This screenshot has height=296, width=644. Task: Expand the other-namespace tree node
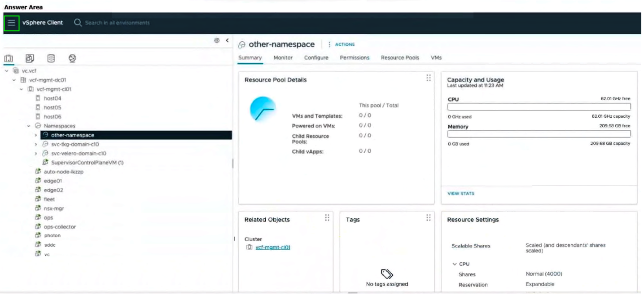[x=36, y=135]
